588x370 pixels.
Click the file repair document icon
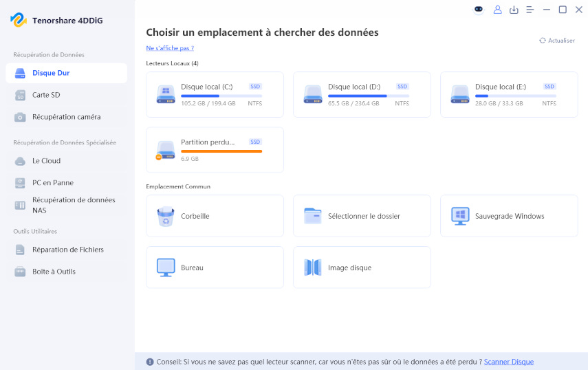pyautogui.click(x=20, y=250)
